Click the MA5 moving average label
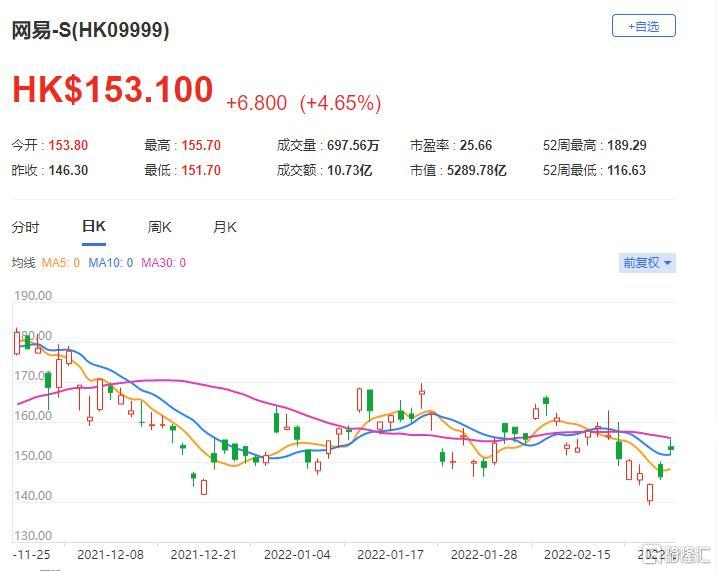 [62, 263]
